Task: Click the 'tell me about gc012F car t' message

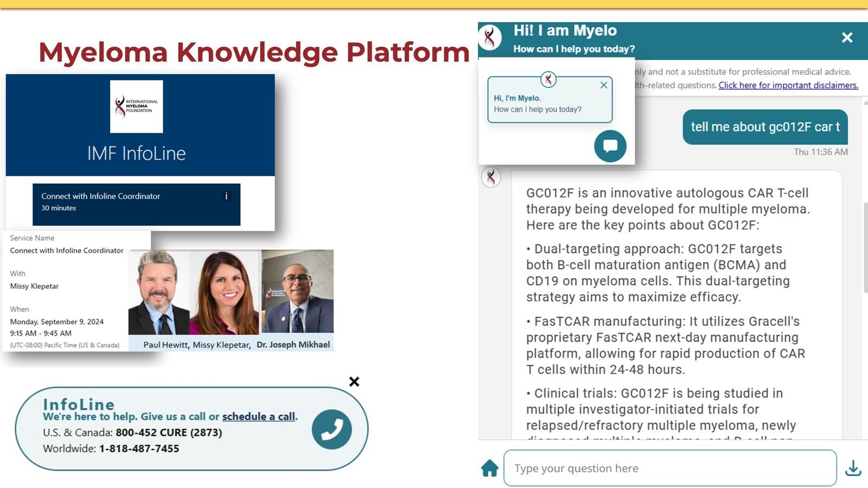Action: [765, 127]
